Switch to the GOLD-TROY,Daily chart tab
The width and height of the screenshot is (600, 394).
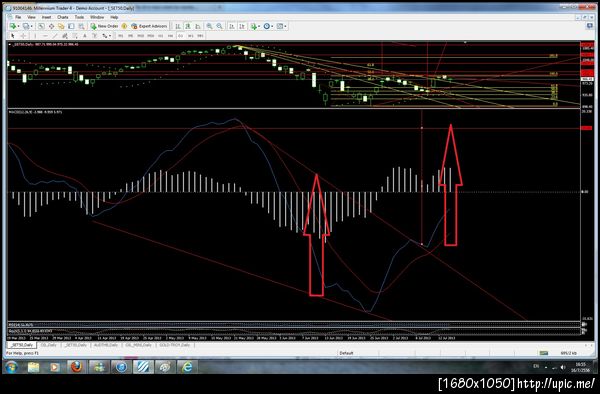(x=174, y=345)
